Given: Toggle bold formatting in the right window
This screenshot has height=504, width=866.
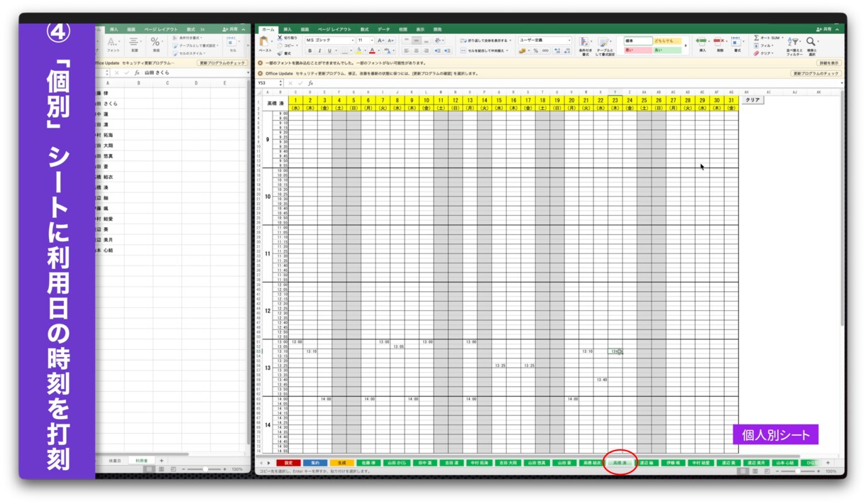Looking at the screenshot, I should pyautogui.click(x=309, y=51).
